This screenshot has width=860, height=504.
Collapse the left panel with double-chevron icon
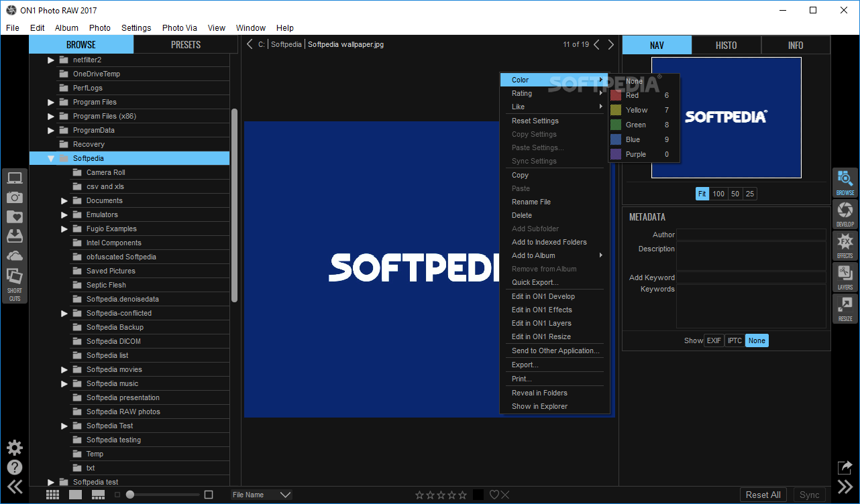(x=14, y=487)
